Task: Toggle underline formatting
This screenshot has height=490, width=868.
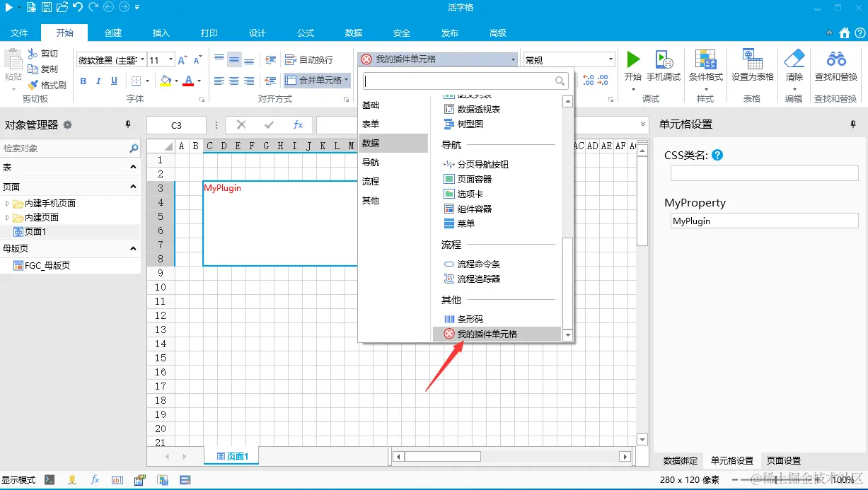Action: pyautogui.click(x=114, y=81)
